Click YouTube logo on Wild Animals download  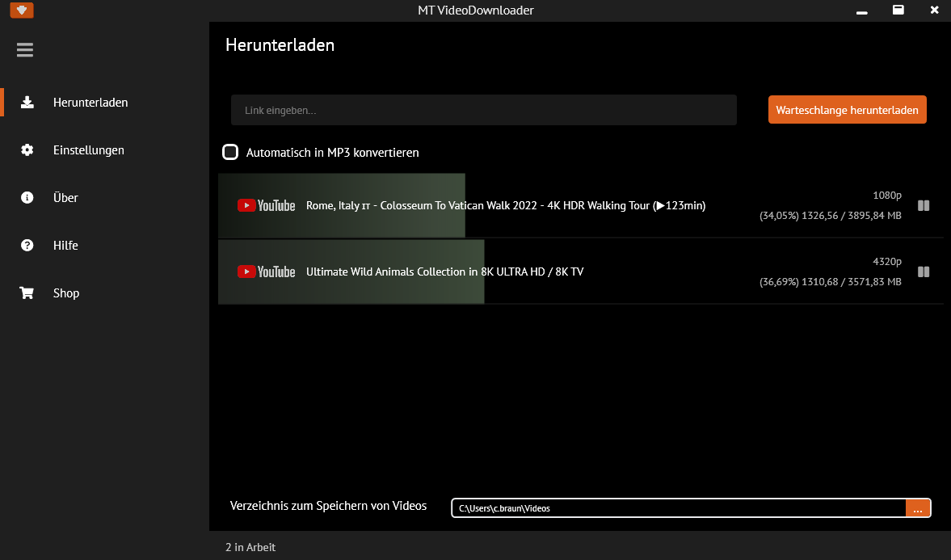click(x=266, y=272)
